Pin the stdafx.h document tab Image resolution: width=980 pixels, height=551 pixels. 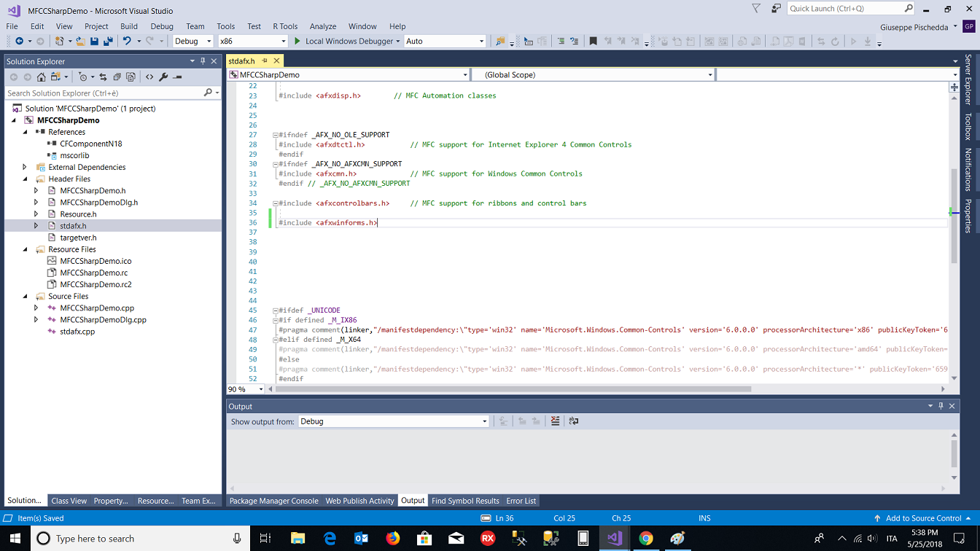(x=265, y=61)
